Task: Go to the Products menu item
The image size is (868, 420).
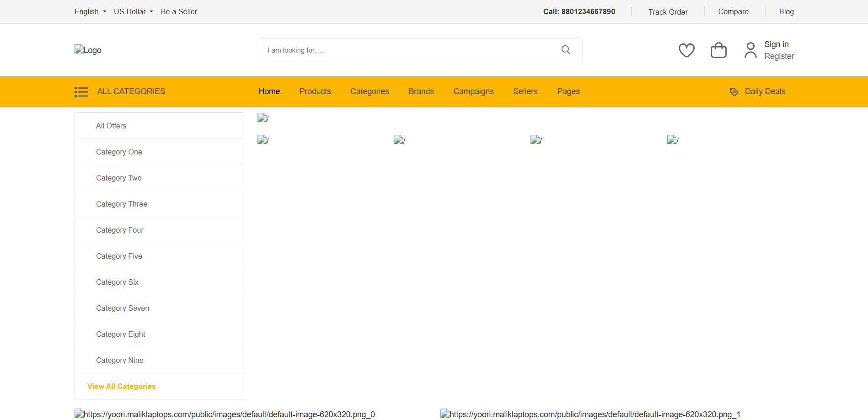Action: click(315, 91)
